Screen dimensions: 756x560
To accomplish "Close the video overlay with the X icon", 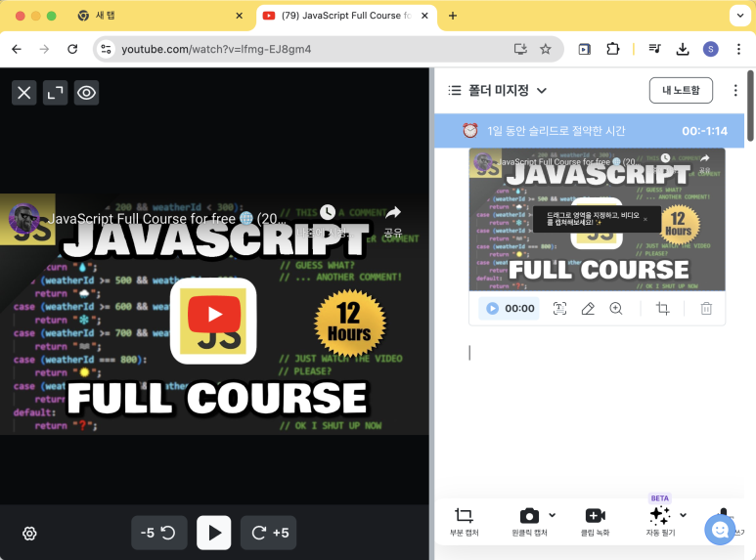I will 24,93.
